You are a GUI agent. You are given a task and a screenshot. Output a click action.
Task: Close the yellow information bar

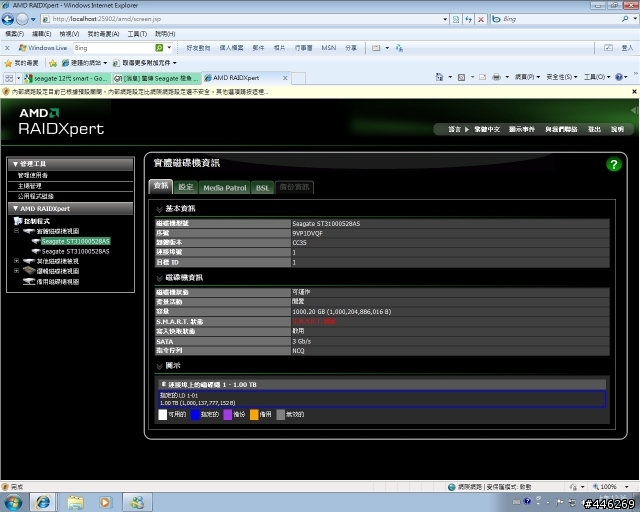634,92
